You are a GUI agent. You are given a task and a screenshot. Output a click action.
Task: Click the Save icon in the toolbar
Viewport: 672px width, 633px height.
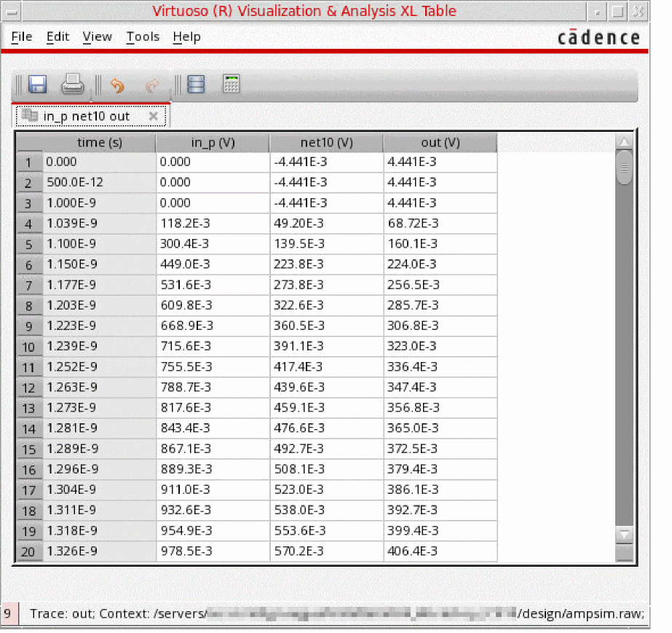pyautogui.click(x=37, y=85)
